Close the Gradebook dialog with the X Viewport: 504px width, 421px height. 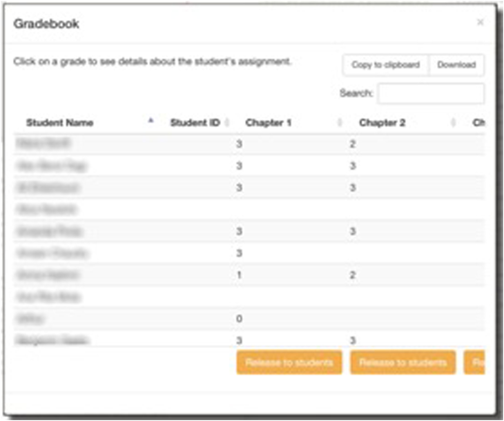pos(480,22)
